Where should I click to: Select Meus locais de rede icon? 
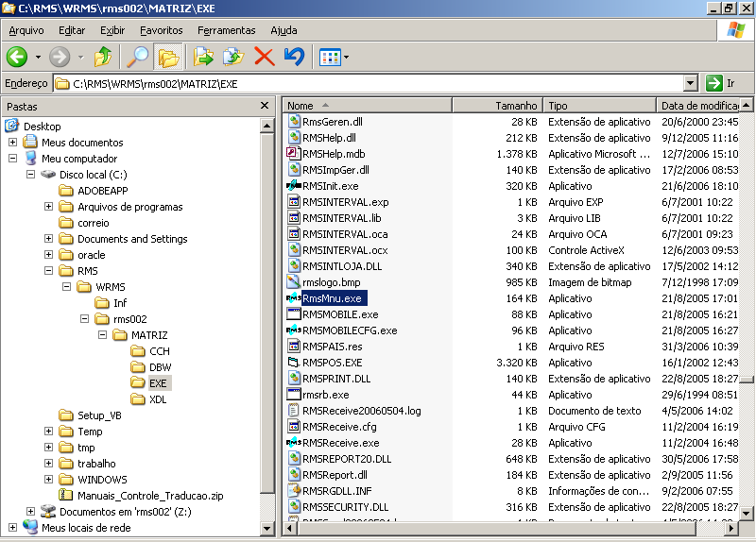(30, 527)
